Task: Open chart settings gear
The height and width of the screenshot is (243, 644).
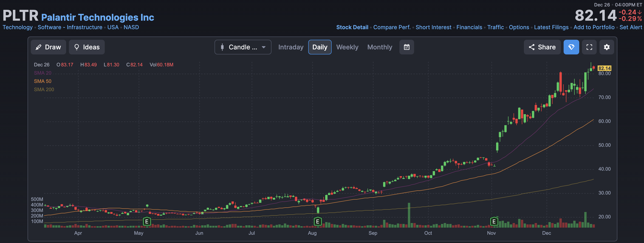Action: pyautogui.click(x=607, y=47)
